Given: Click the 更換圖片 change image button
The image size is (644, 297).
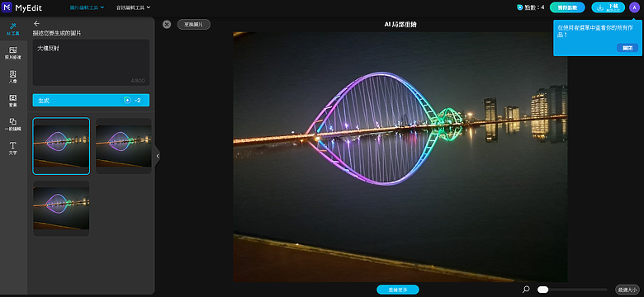Looking at the screenshot, I should [194, 25].
